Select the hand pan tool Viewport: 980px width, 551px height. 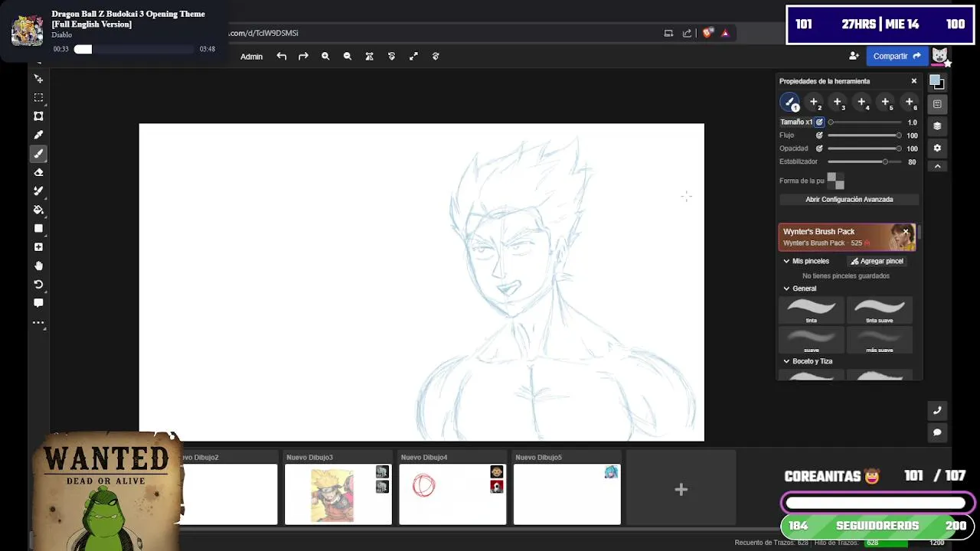tap(38, 266)
